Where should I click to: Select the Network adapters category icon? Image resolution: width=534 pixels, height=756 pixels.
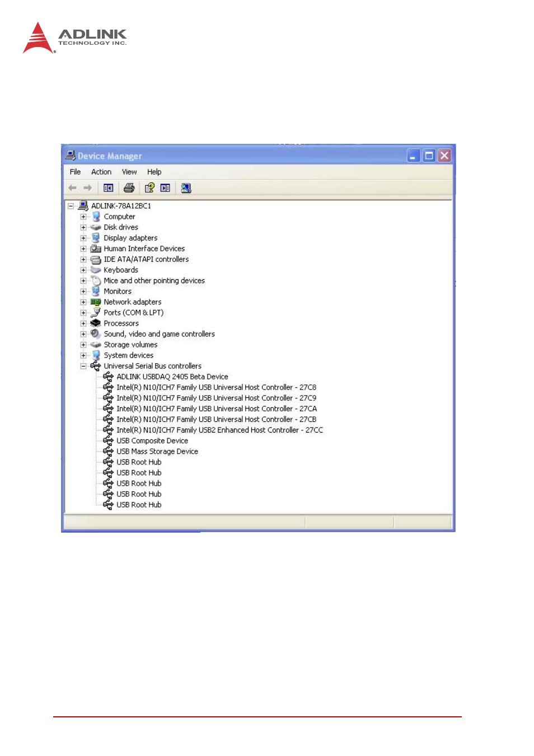coord(96,302)
